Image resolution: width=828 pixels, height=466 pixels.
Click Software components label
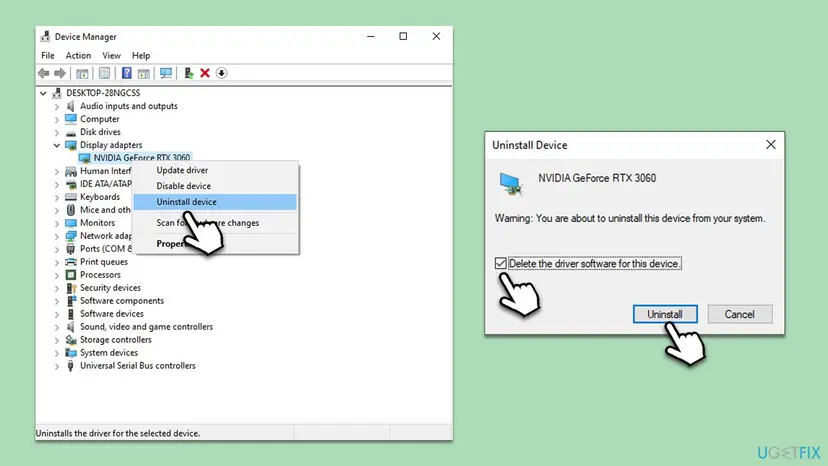pos(122,301)
